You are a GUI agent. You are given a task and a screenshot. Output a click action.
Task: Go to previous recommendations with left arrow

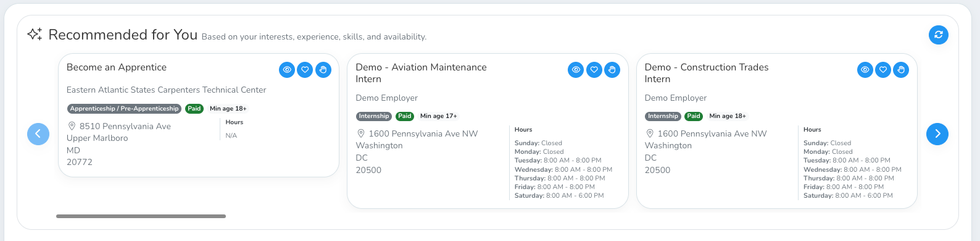[x=38, y=133]
